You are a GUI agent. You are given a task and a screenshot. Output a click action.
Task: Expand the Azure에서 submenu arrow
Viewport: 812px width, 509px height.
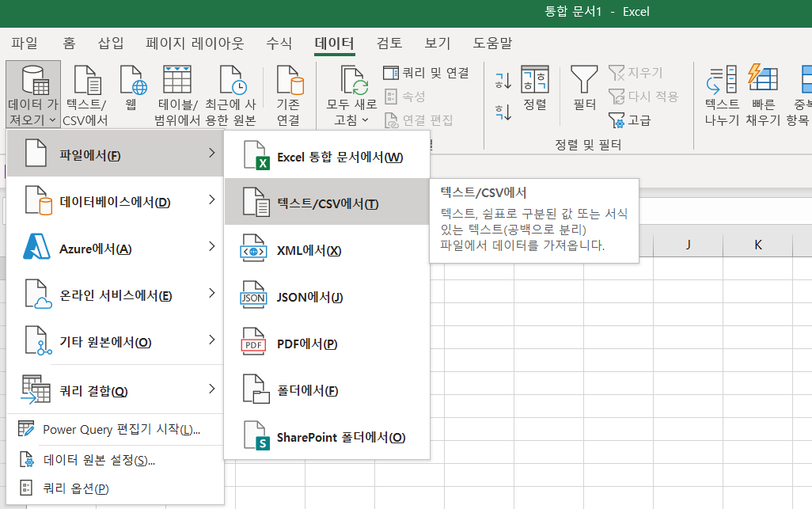(x=211, y=246)
